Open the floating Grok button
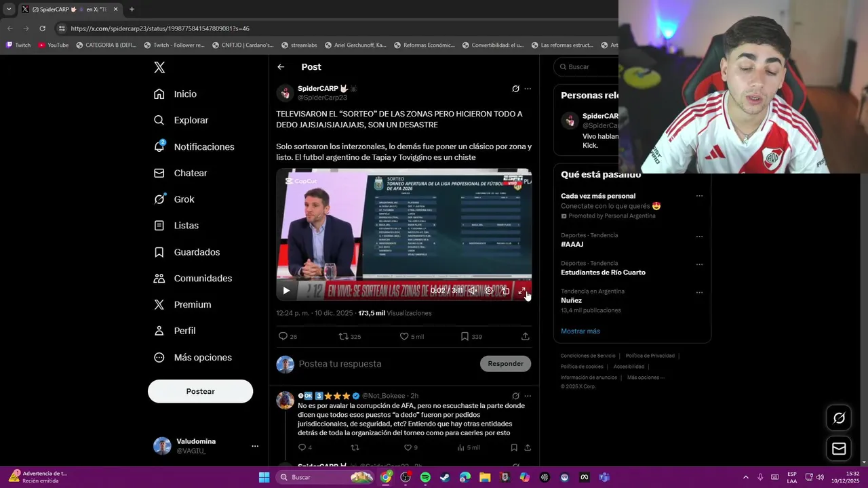Viewport: 868px width, 488px height. pyautogui.click(x=839, y=418)
